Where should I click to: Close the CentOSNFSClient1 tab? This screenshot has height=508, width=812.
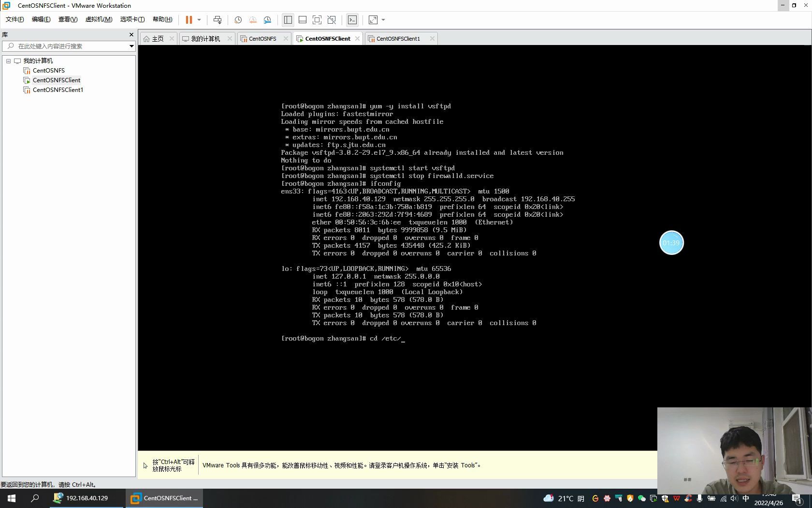pos(432,38)
